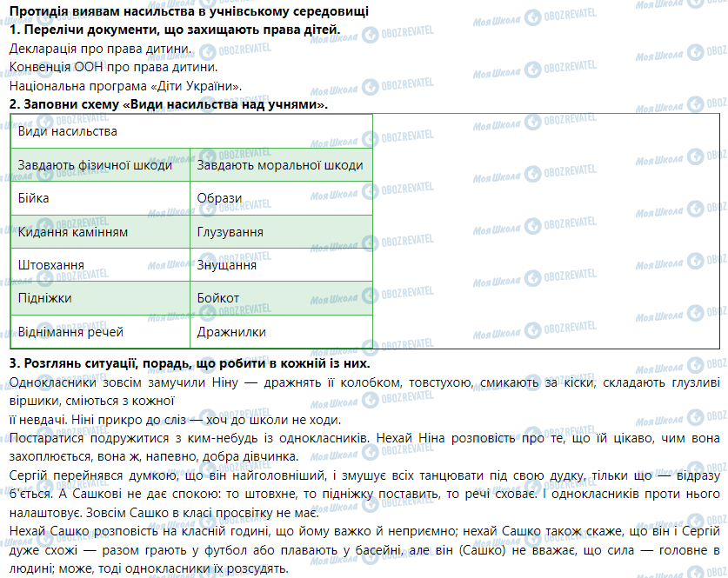Select the text 'Національна програма «Діти України»'
This screenshot has height=578, width=728.
126,85
